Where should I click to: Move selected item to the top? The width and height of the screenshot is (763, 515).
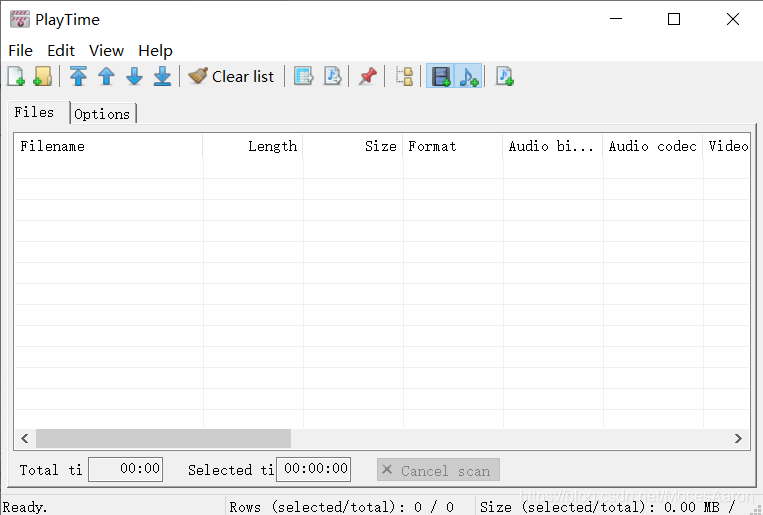(x=78, y=76)
